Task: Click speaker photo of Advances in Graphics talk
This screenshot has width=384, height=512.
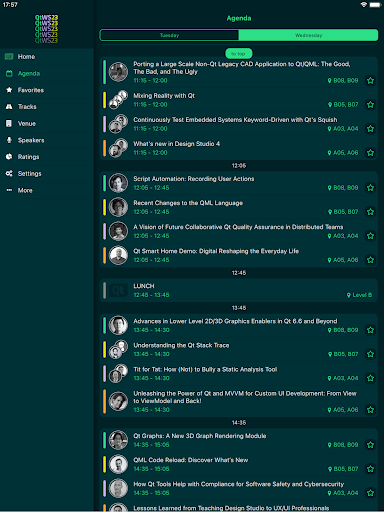Action: pos(118,325)
